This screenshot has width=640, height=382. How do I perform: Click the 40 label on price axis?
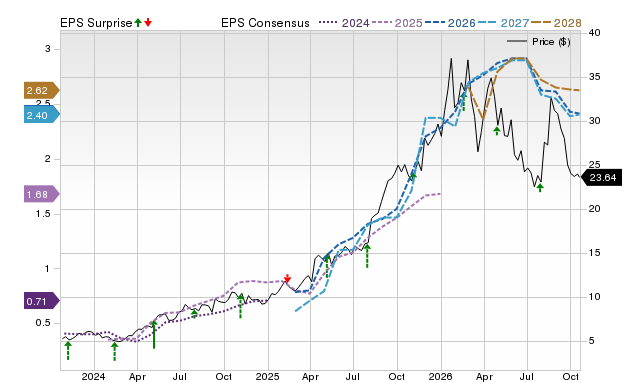pos(595,33)
